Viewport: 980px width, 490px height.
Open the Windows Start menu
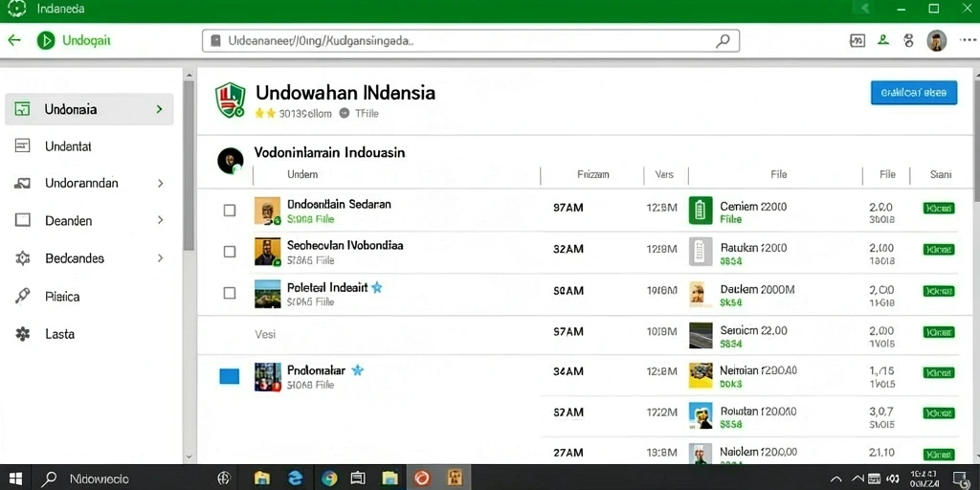15,479
